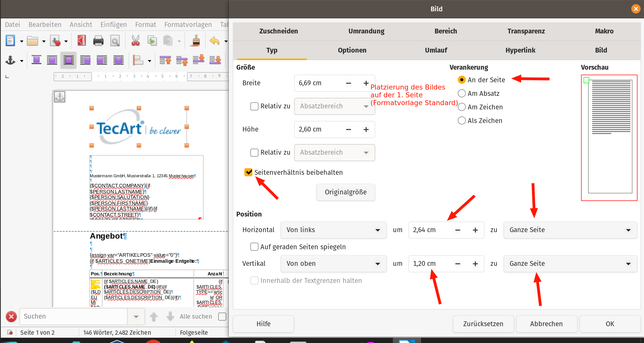This screenshot has height=343, width=644.
Task: Open the Horizontal Von links dropdown
Action: click(x=333, y=230)
